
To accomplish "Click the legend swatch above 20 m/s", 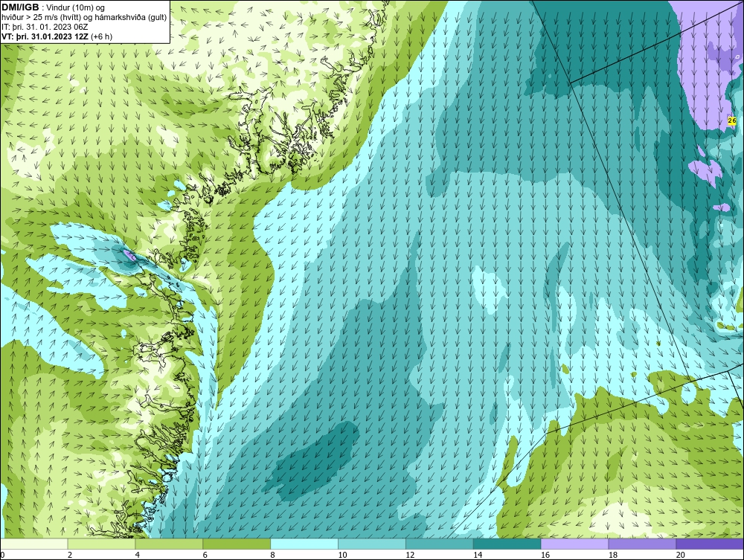I will [x=710, y=544].
